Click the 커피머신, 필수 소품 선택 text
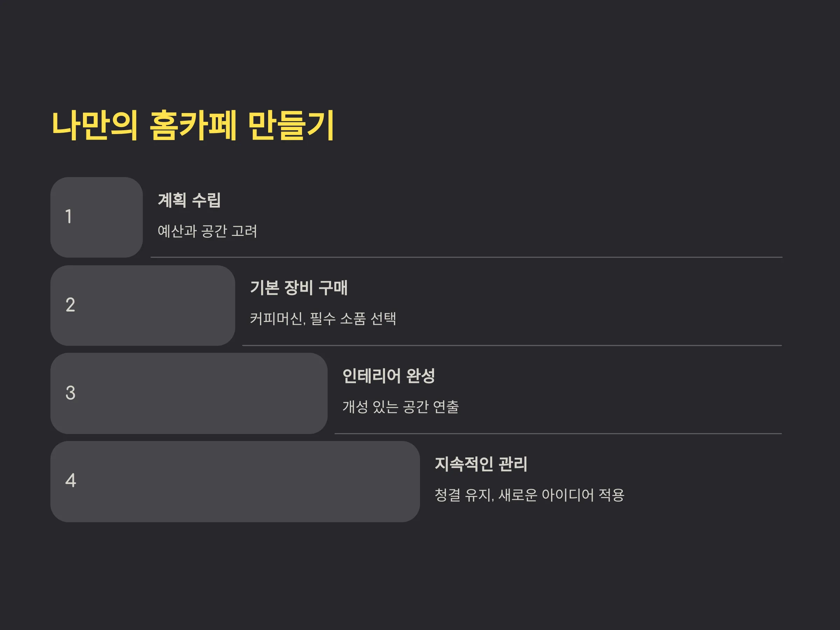 [323, 318]
